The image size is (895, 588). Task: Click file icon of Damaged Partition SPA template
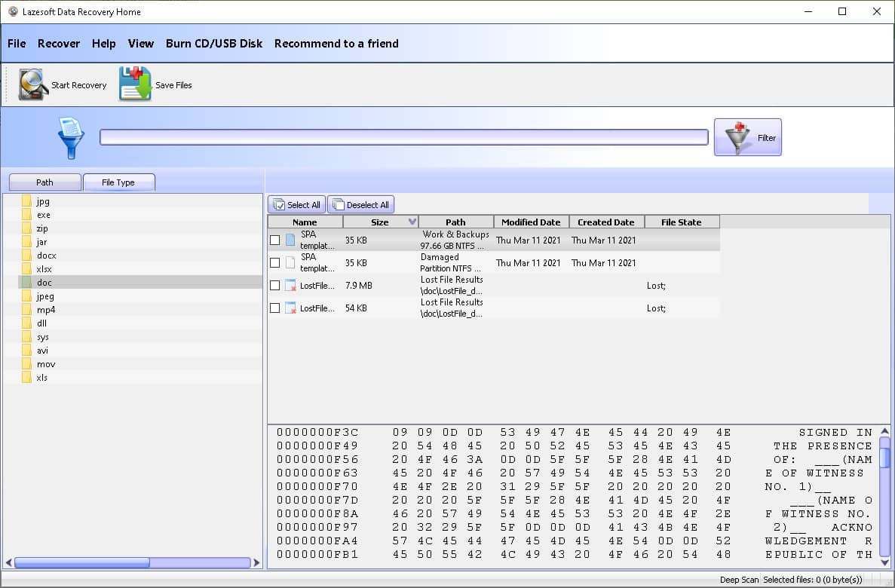pos(290,262)
